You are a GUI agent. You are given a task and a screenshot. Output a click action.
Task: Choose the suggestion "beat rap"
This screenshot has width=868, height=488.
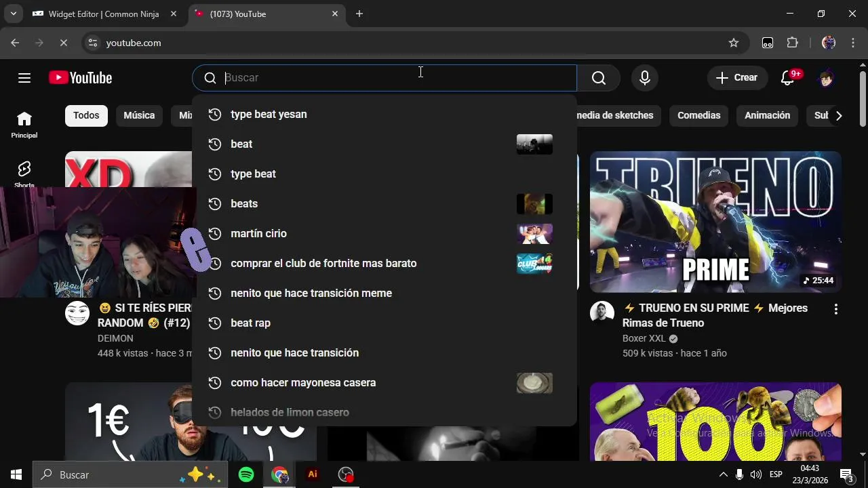[x=384, y=323]
